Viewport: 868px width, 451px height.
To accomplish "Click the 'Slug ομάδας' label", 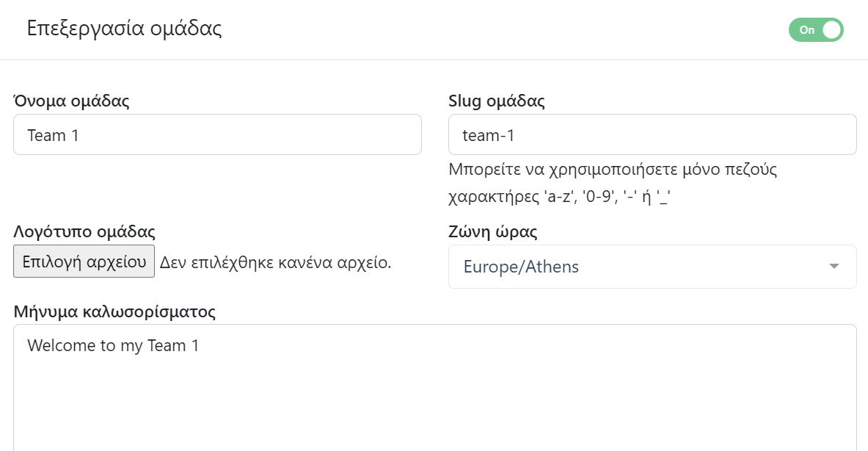I will click(496, 101).
